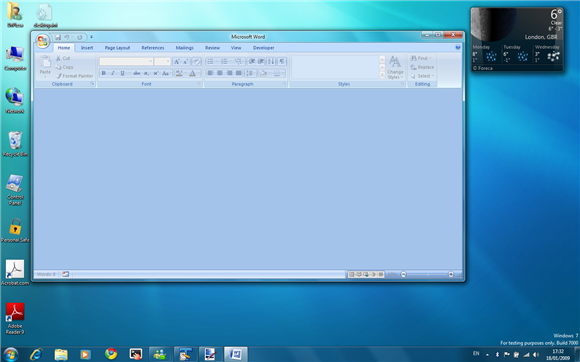Toggle Strikethrough formatting

pyautogui.click(x=137, y=73)
